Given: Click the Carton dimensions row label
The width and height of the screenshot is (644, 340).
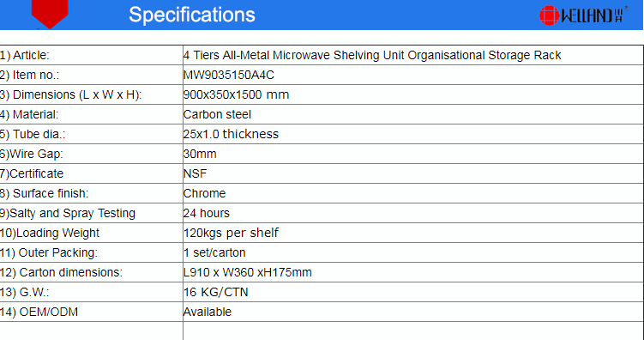Looking at the screenshot, I should pos(61,272).
